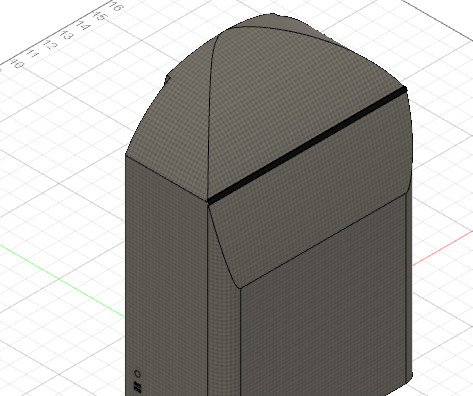Click the grid ruler label "16"
This screenshot has width=473, height=396.
115,6
